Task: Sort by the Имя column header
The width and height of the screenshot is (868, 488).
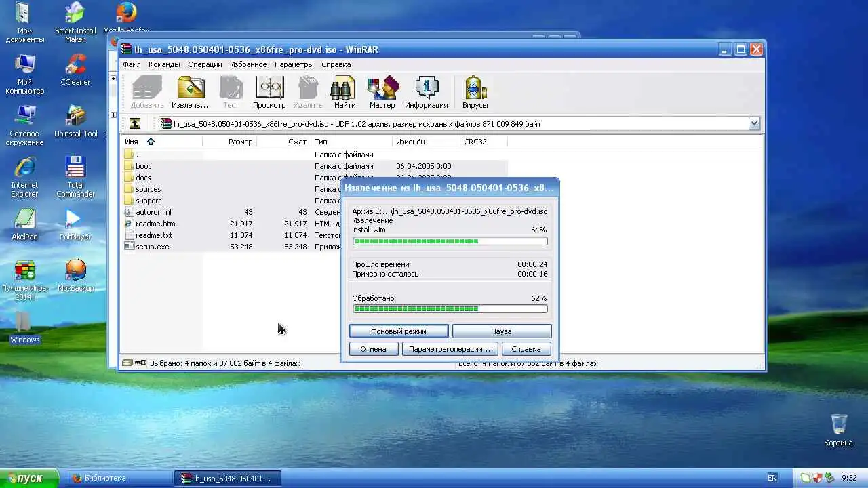Action: 161,142
